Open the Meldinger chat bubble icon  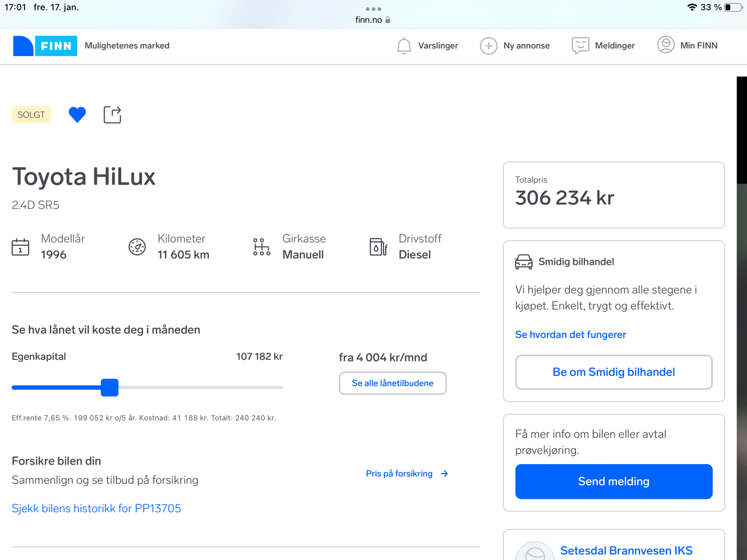coord(580,46)
